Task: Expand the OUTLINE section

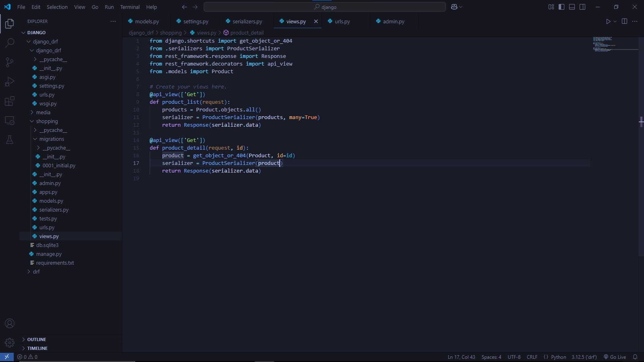Action: coord(37,339)
